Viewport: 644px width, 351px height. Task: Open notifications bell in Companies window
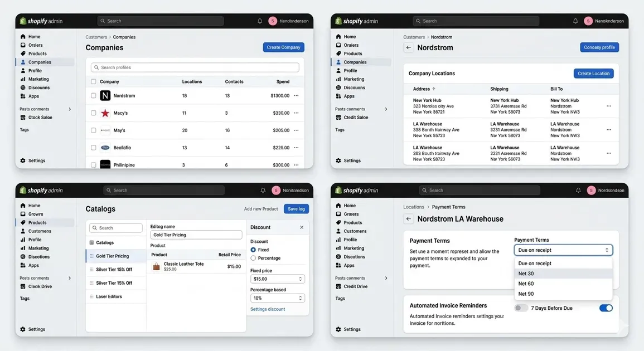pos(260,21)
